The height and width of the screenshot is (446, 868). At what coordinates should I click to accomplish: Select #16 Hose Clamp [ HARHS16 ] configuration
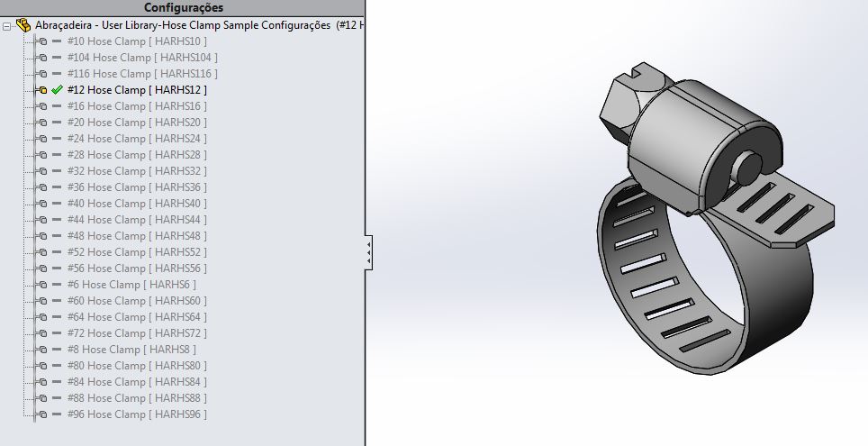(137, 105)
